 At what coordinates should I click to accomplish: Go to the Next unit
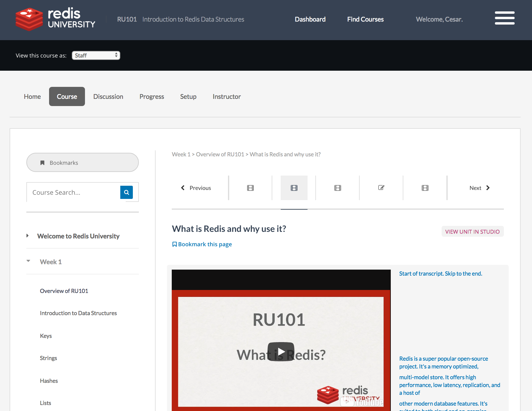[x=479, y=188]
